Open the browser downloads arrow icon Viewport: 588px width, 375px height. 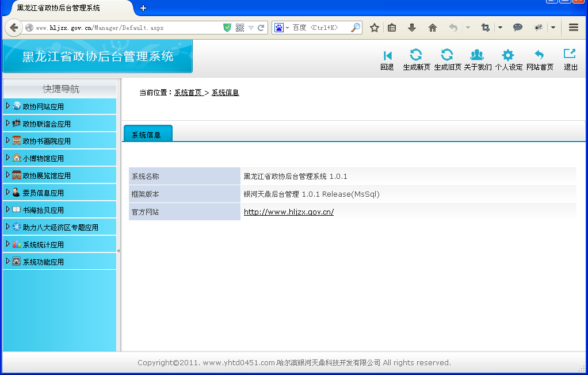point(412,28)
